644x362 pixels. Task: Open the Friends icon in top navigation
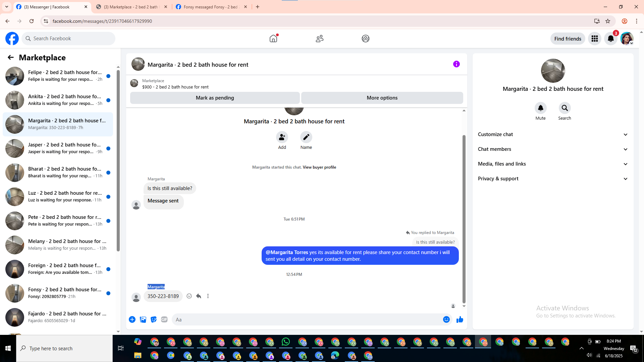click(320, 39)
